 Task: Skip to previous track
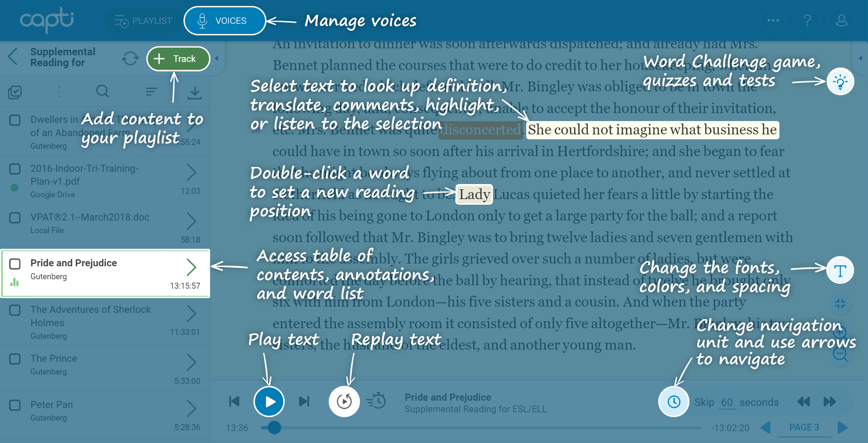coord(234,401)
